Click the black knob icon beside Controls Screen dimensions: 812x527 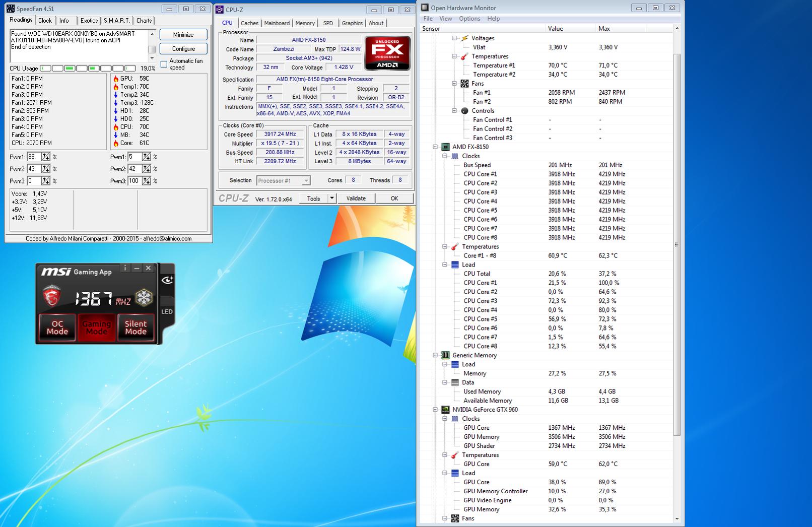pyautogui.click(x=464, y=111)
